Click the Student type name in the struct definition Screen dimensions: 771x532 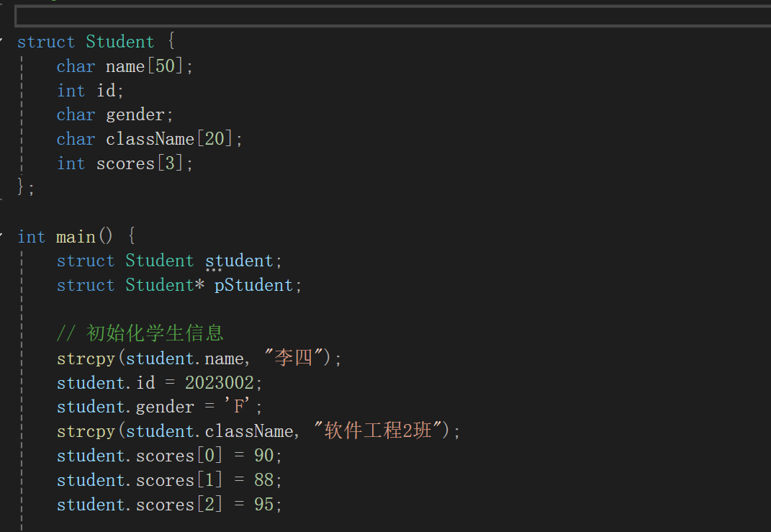tap(120, 42)
